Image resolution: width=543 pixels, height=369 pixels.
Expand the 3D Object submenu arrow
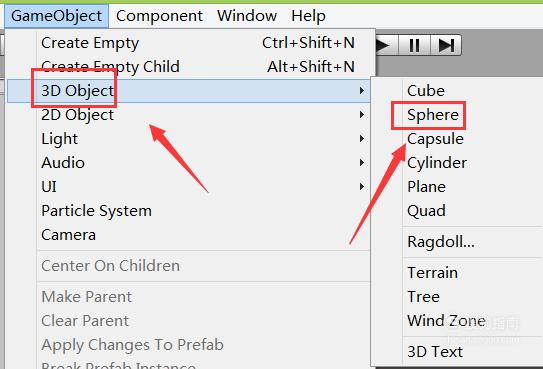[x=362, y=91]
